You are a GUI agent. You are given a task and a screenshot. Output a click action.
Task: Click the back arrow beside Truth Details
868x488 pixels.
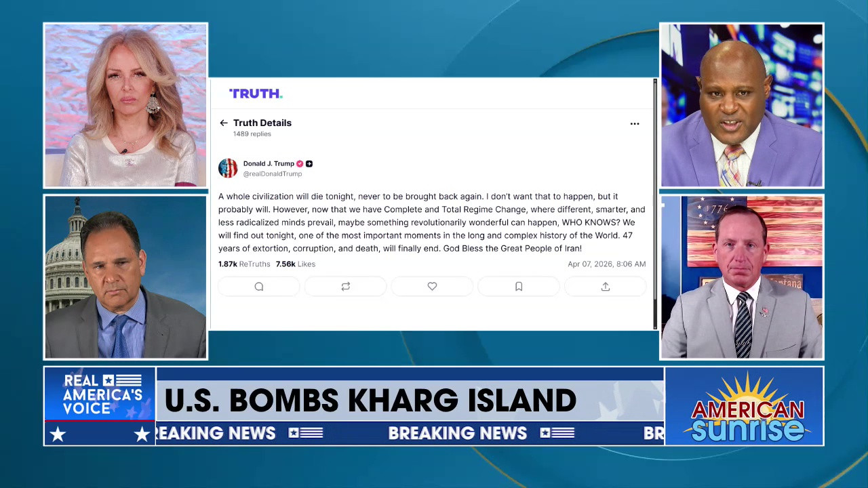coord(224,123)
